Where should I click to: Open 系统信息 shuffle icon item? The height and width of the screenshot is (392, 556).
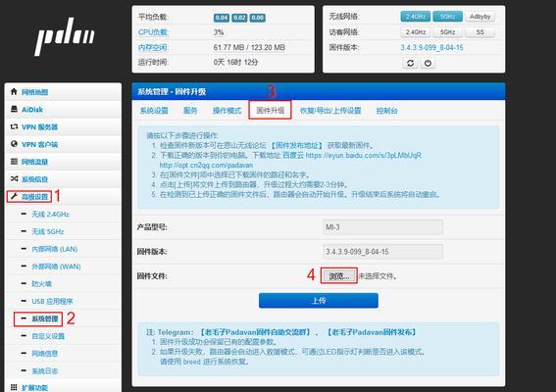coord(64,179)
